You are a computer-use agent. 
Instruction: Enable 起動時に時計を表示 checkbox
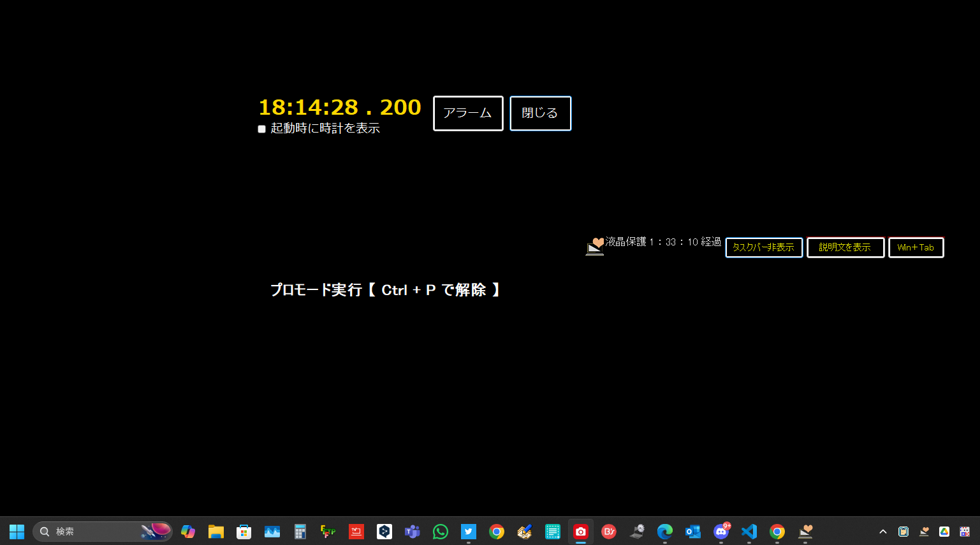click(x=261, y=129)
